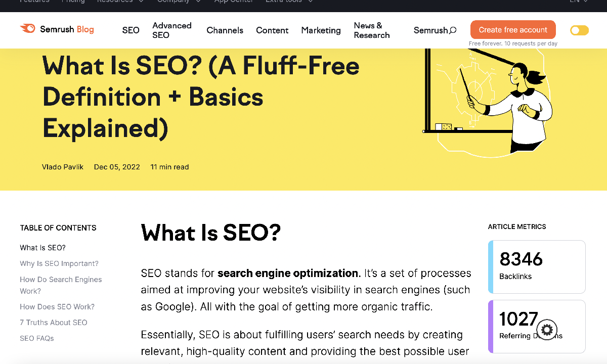
Task: Select the Advanced SEO menu item
Action: click(x=172, y=30)
